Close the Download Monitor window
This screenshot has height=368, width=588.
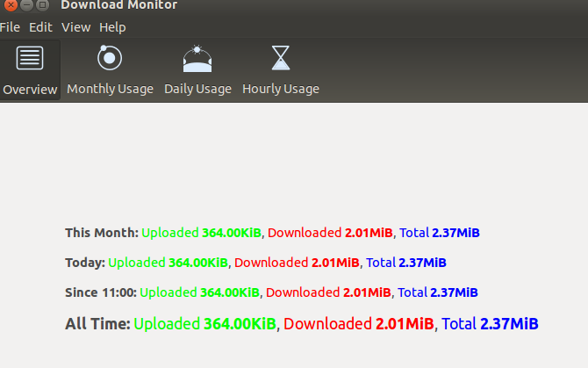coord(11,5)
